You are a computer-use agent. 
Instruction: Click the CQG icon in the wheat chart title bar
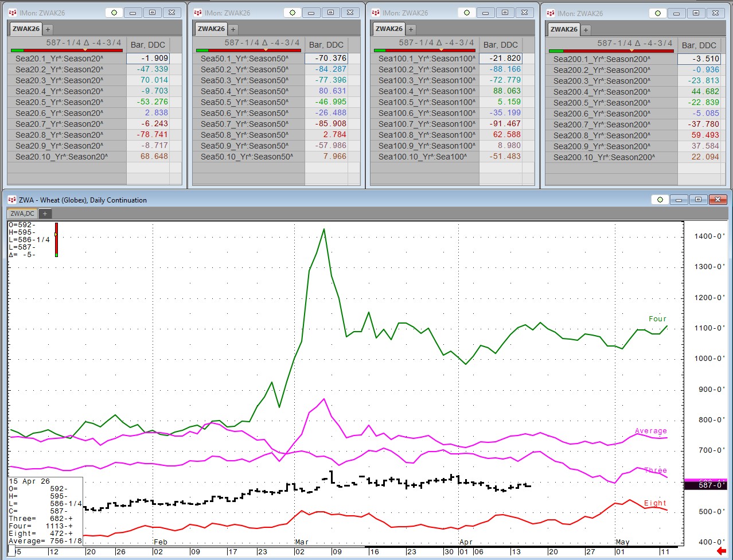[x=11, y=200]
